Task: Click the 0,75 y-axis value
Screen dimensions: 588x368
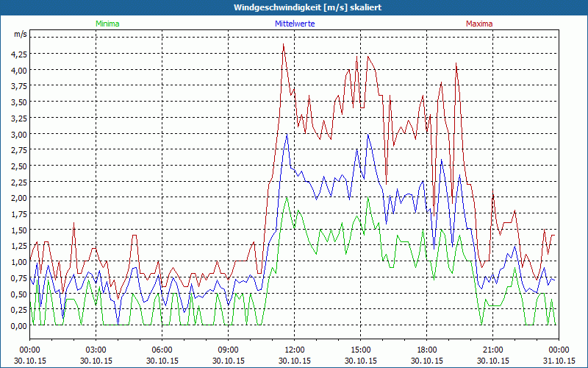Action: (19, 277)
